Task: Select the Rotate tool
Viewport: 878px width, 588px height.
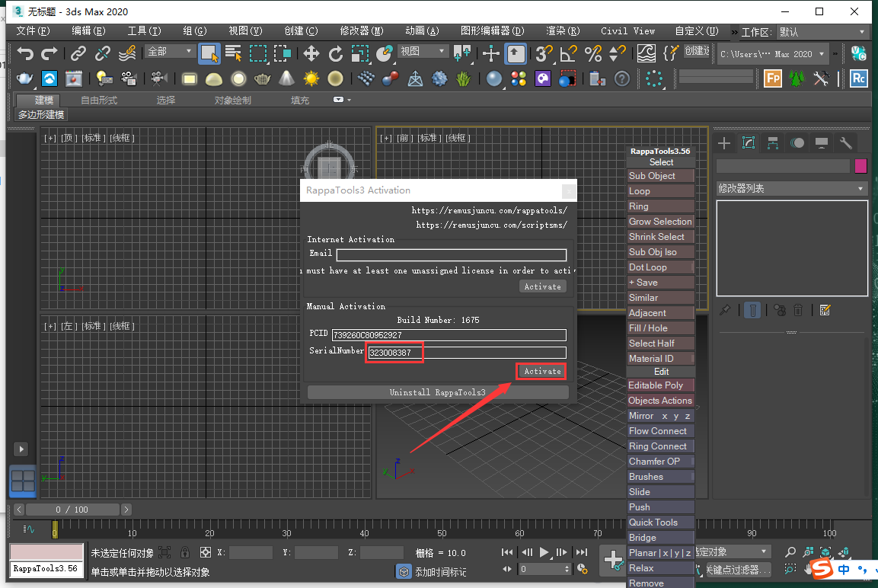Action: pyautogui.click(x=335, y=54)
